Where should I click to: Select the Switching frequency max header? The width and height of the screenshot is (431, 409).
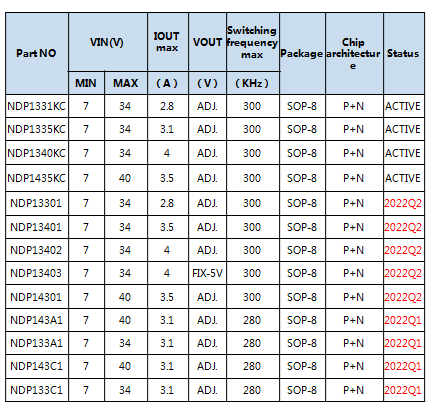point(252,42)
